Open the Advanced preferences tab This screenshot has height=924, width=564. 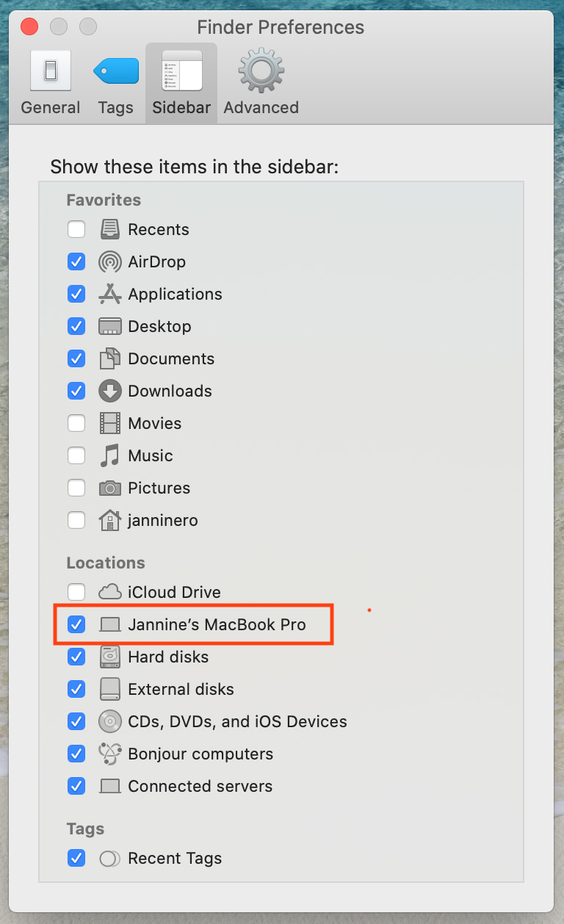coord(261,83)
